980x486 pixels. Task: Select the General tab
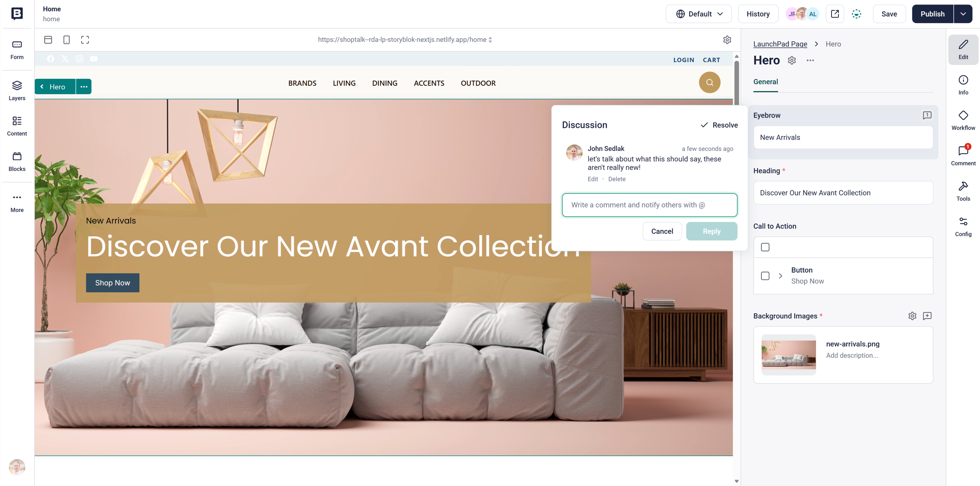click(x=765, y=82)
